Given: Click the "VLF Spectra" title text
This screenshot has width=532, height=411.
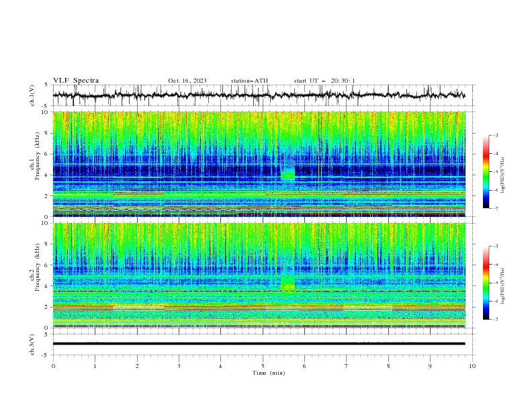Looking at the screenshot, I should click(x=76, y=81).
